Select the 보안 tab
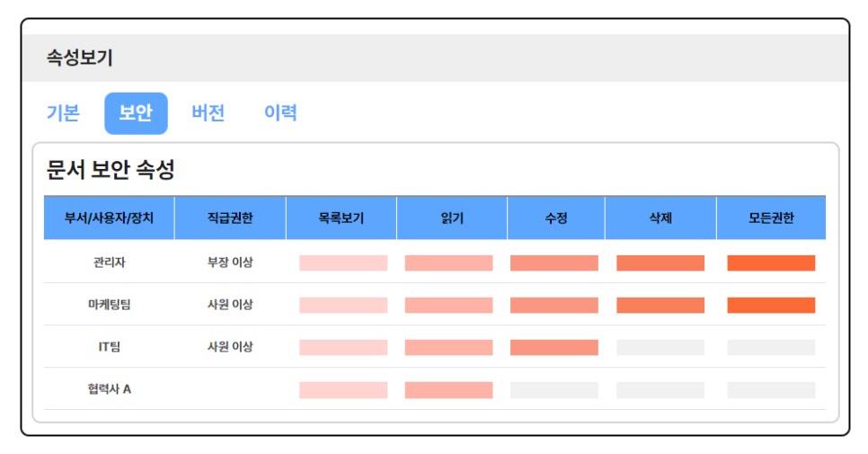Viewport: 868px width, 454px height. tap(137, 113)
